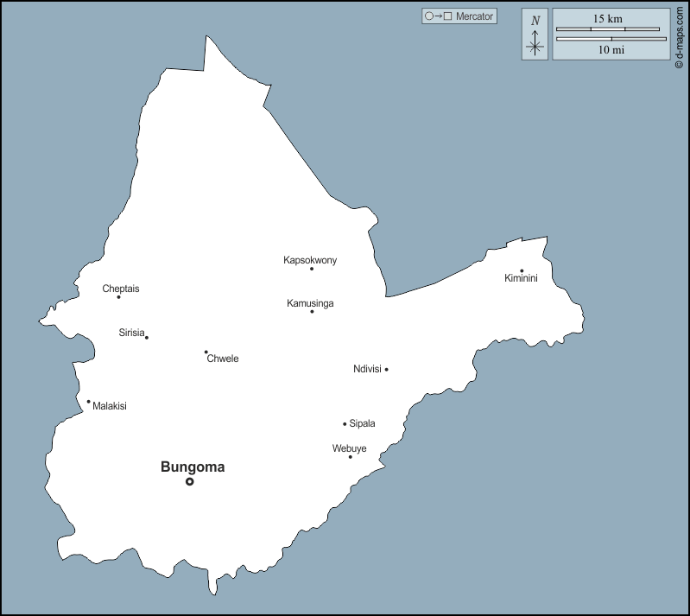Click the Kiminini town dot marker

point(522,270)
